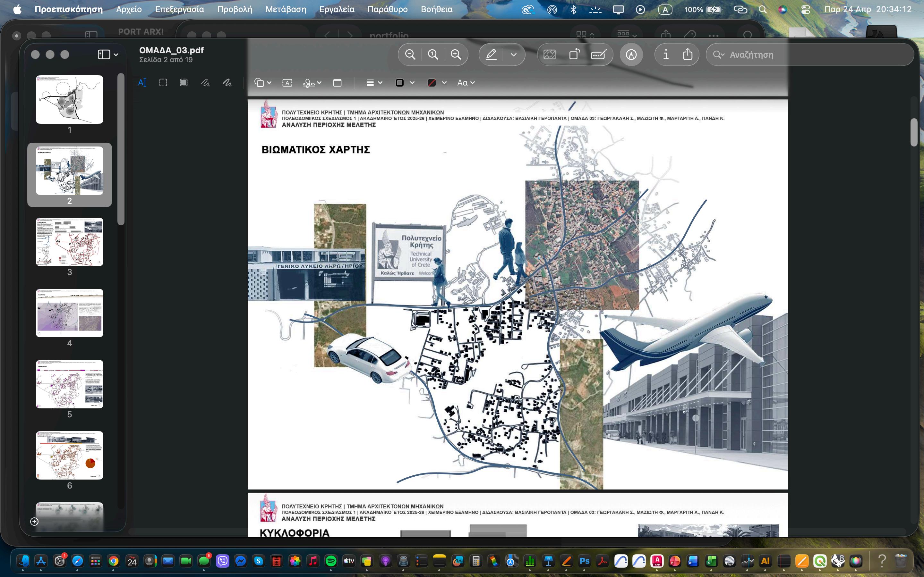Open the Εργαλεία menu
The height and width of the screenshot is (577, 924).
336,9
